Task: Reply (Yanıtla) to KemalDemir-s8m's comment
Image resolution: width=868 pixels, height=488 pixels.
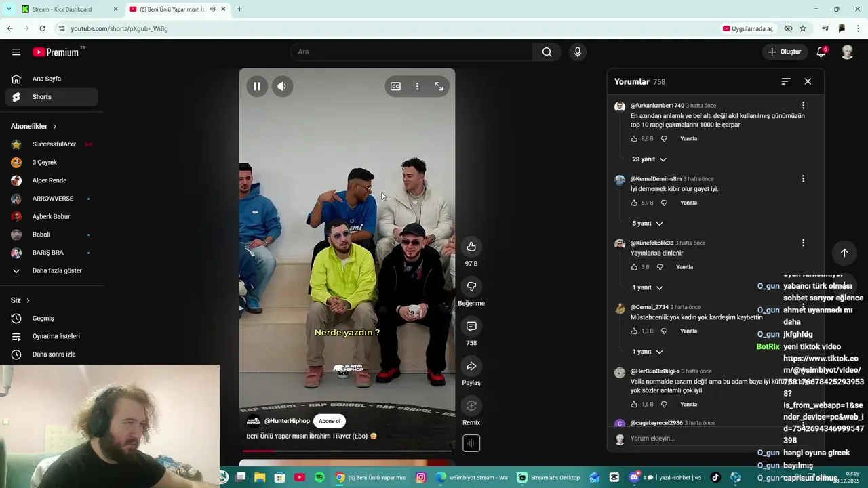Action: [x=688, y=203]
